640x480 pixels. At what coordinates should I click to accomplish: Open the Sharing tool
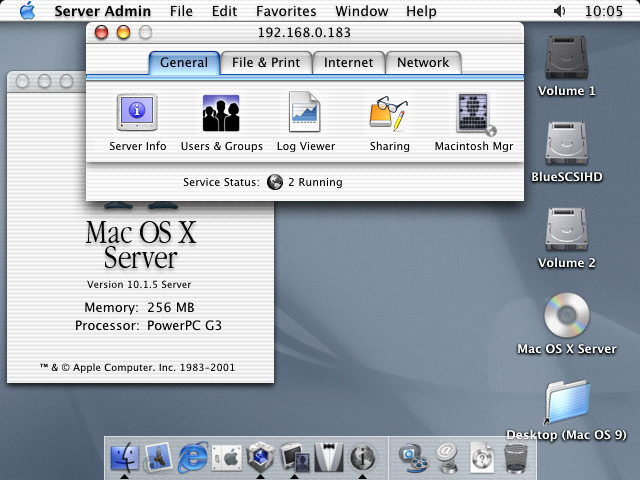[389, 123]
